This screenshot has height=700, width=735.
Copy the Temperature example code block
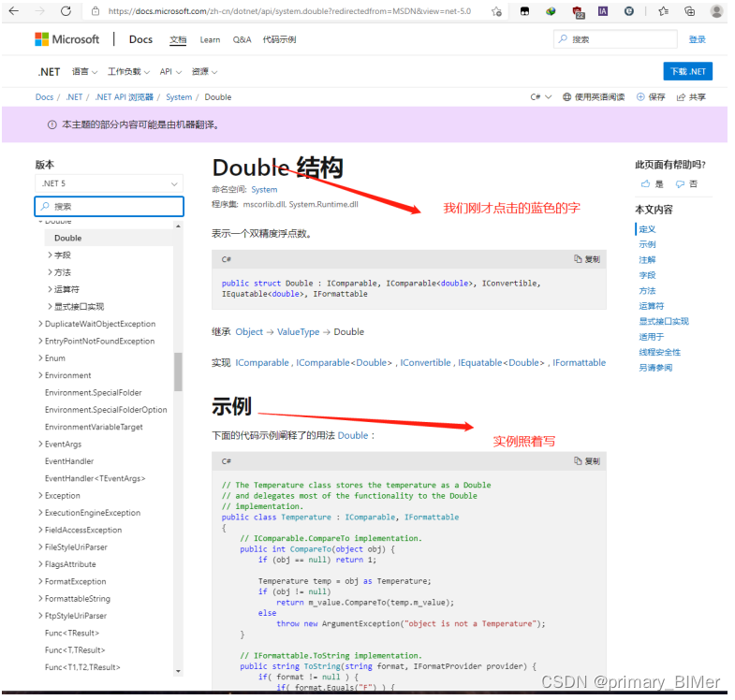587,461
